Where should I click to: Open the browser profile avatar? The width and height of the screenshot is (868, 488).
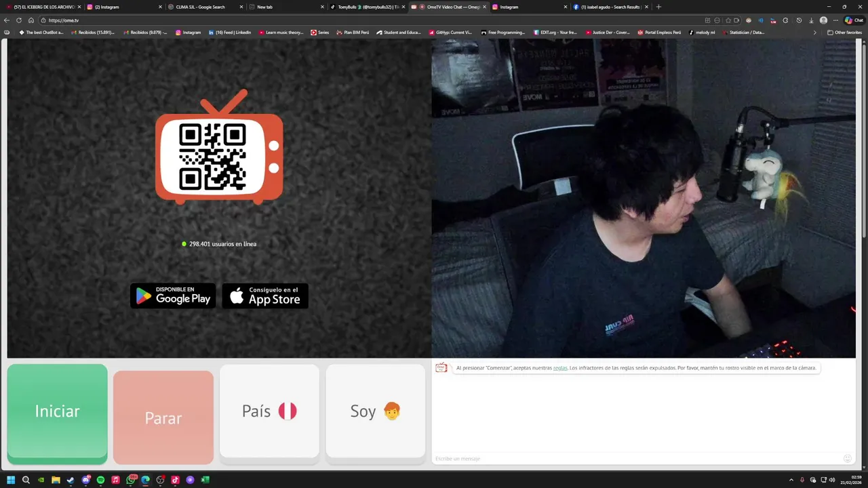[823, 20]
